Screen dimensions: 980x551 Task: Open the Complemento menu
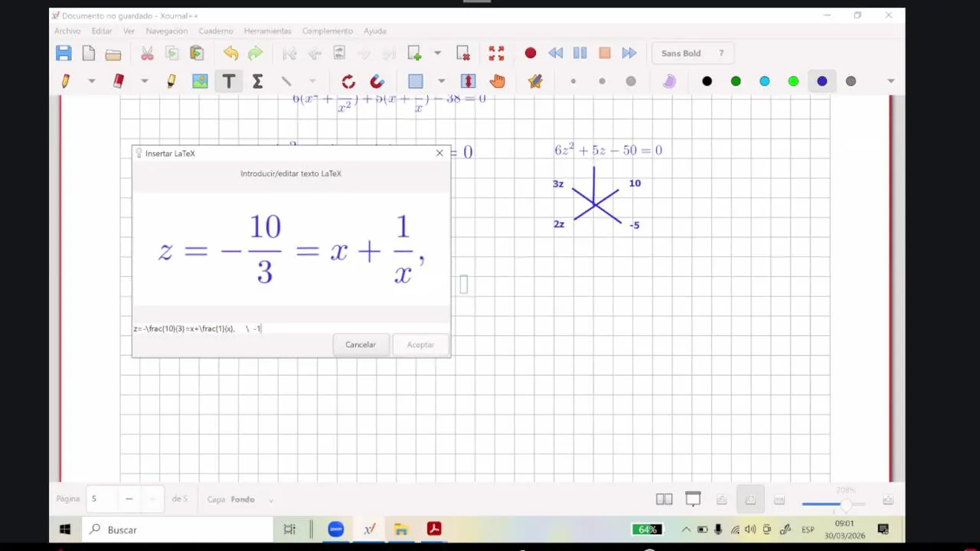[x=328, y=31]
